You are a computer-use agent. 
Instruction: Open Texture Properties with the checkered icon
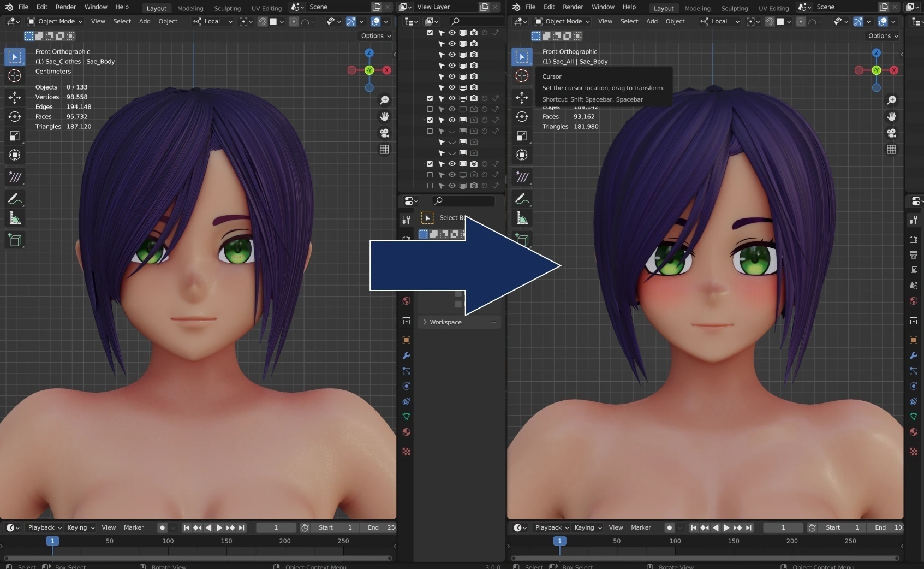(406, 452)
